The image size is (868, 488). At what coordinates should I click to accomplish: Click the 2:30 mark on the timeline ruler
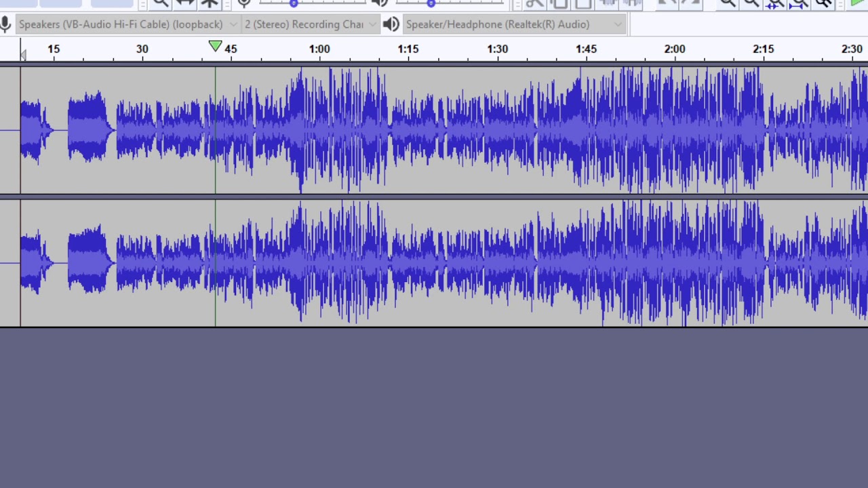[852, 49]
